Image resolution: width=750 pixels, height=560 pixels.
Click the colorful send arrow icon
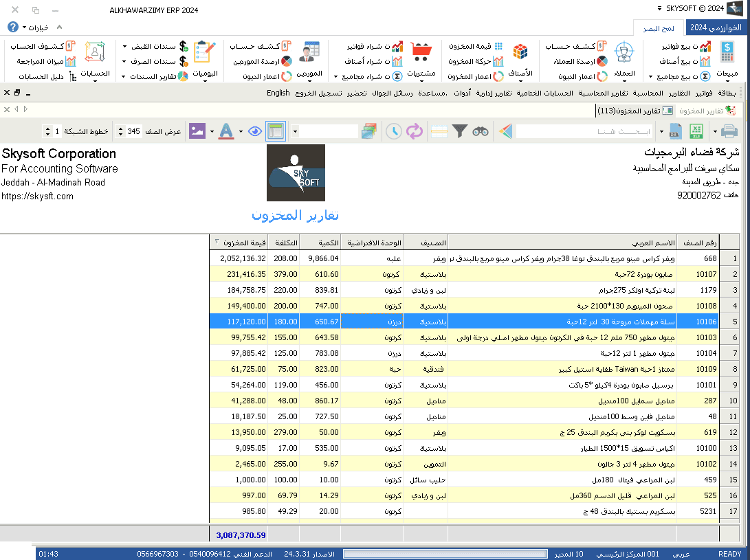(x=505, y=131)
